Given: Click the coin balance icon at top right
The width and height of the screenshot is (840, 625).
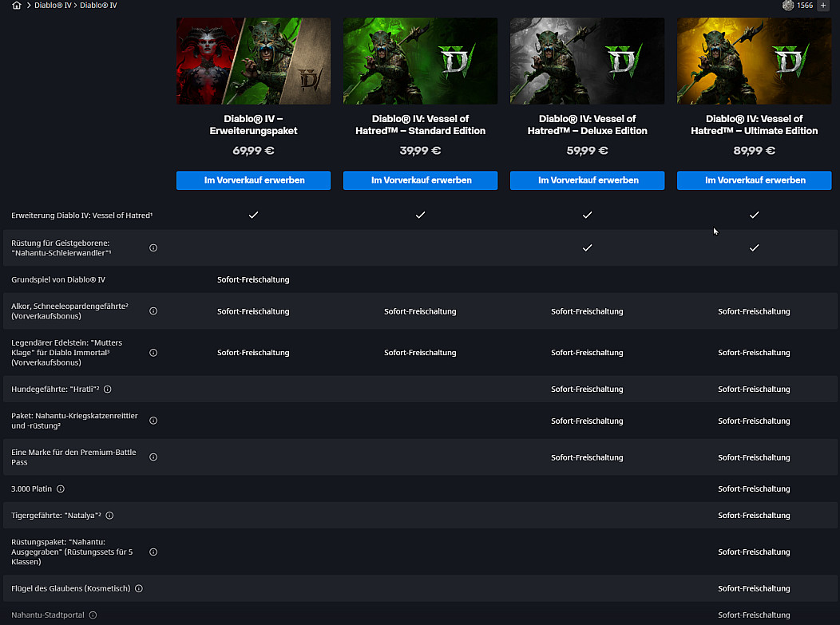Looking at the screenshot, I should (788, 6).
